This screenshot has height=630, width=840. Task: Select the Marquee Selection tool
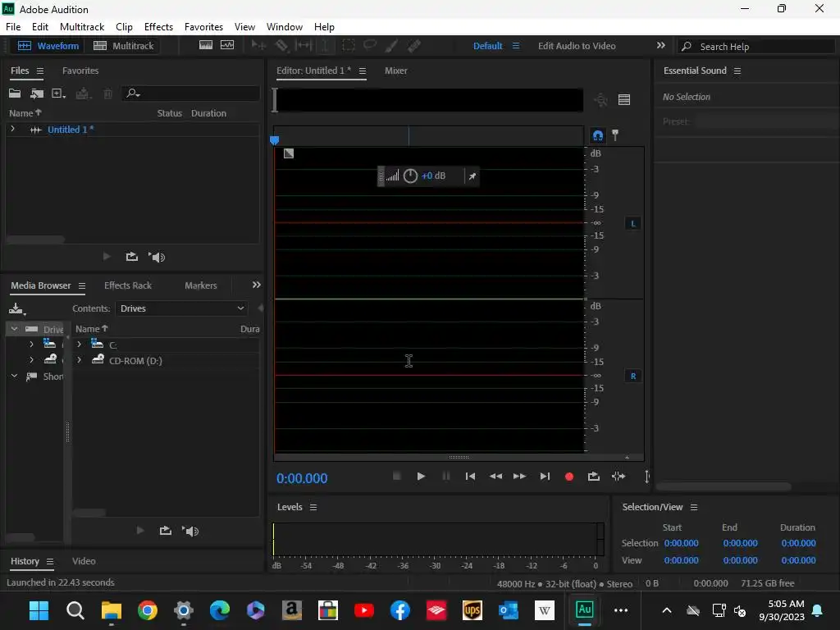tap(348, 46)
